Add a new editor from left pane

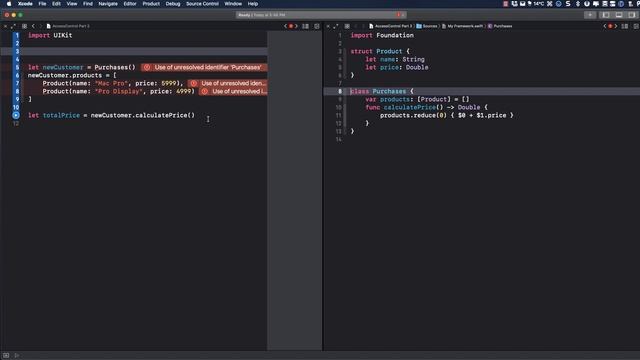317,26
